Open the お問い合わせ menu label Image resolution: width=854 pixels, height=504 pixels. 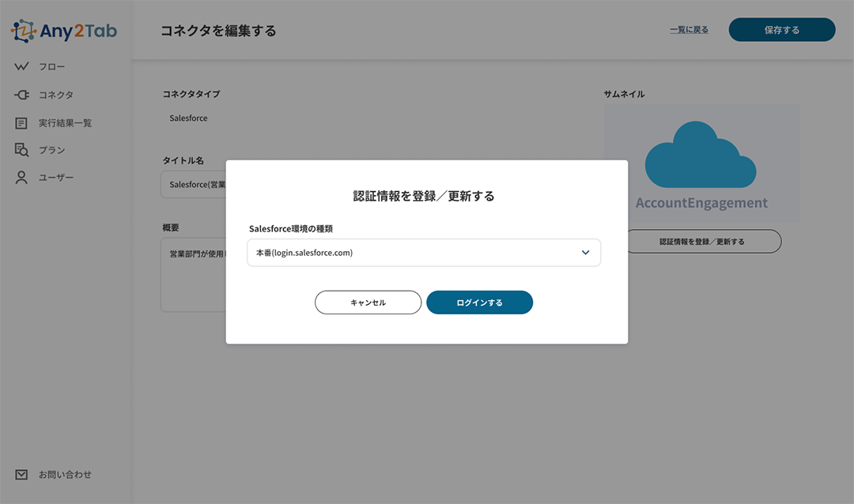pyautogui.click(x=65, y=475)
